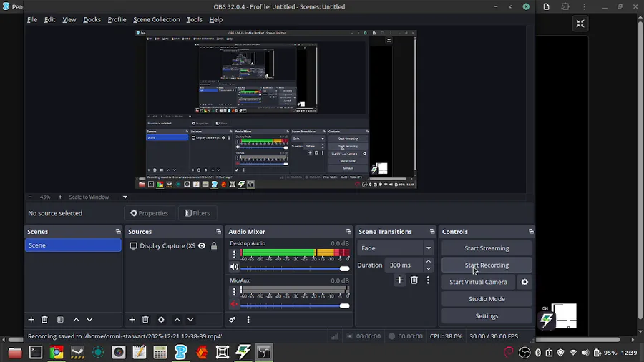Select Display Capture source row
The image size is (644, 362).
pos(173,246)
